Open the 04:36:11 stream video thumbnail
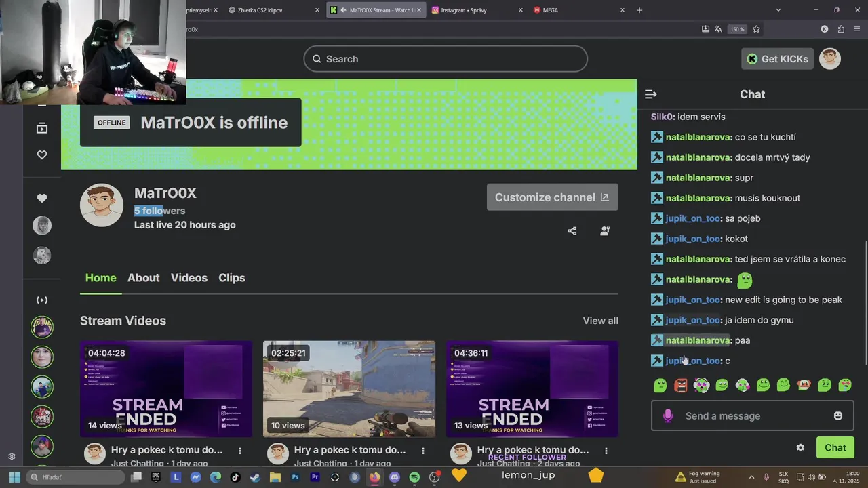Viewport: 868px width, 488px height. point(532,389)
